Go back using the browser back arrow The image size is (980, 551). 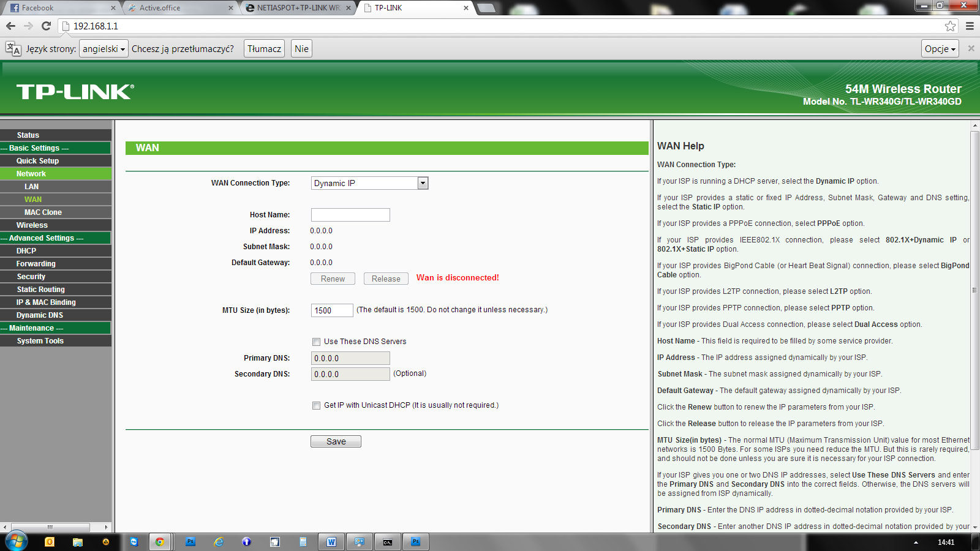[10, 26]
